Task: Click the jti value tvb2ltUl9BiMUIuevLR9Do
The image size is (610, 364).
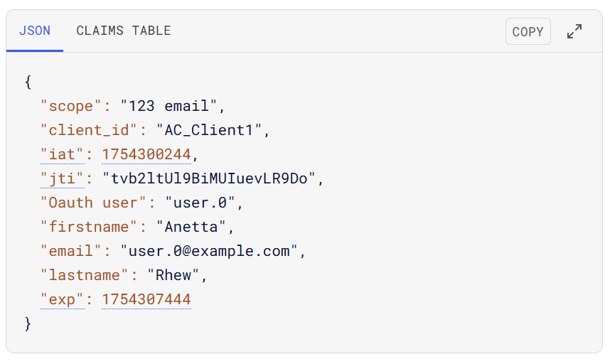Action: click(x=209, y=178)
